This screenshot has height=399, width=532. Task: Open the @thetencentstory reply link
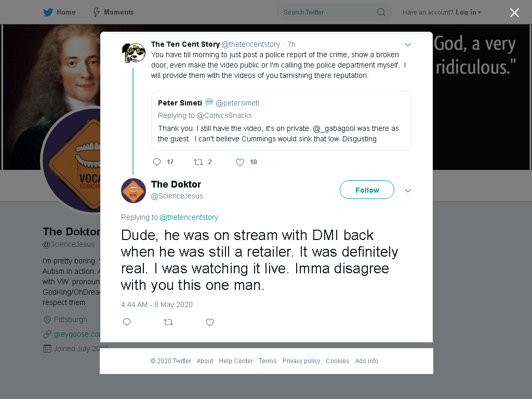[189, 217]
